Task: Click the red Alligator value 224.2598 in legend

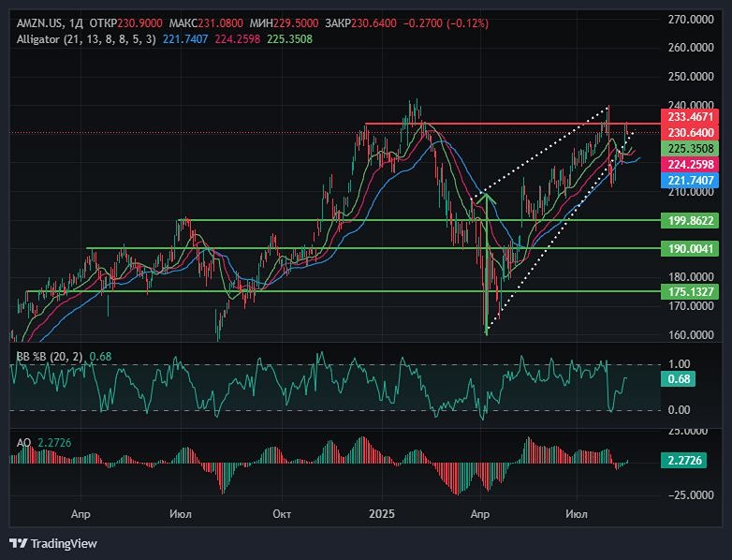Action: pyautogui.click(x=237, y=39)
